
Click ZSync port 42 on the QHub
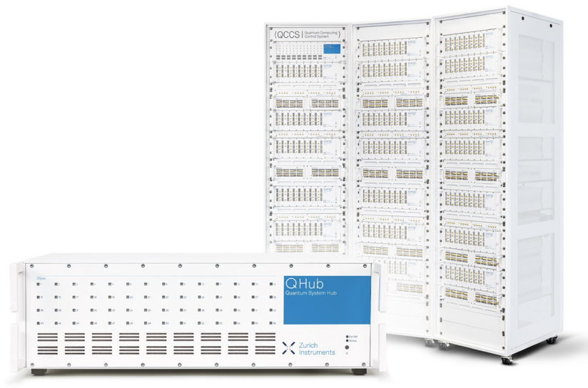[271, 310]
